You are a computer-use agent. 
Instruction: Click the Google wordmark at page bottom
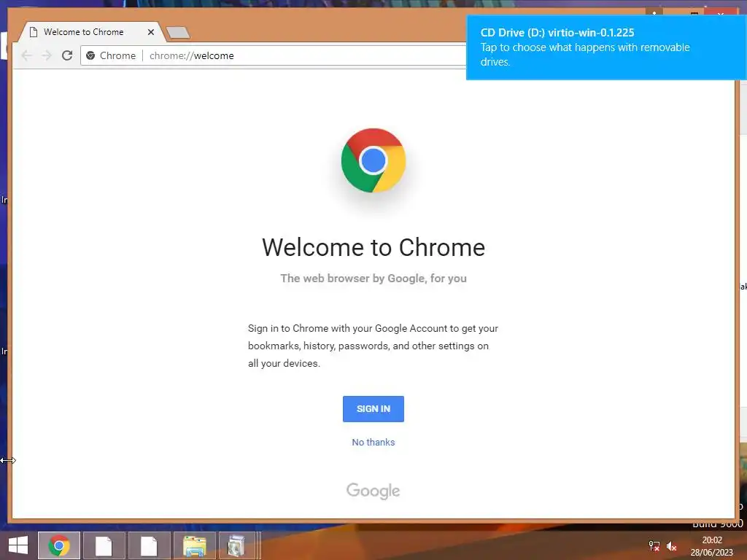point(373,491)
